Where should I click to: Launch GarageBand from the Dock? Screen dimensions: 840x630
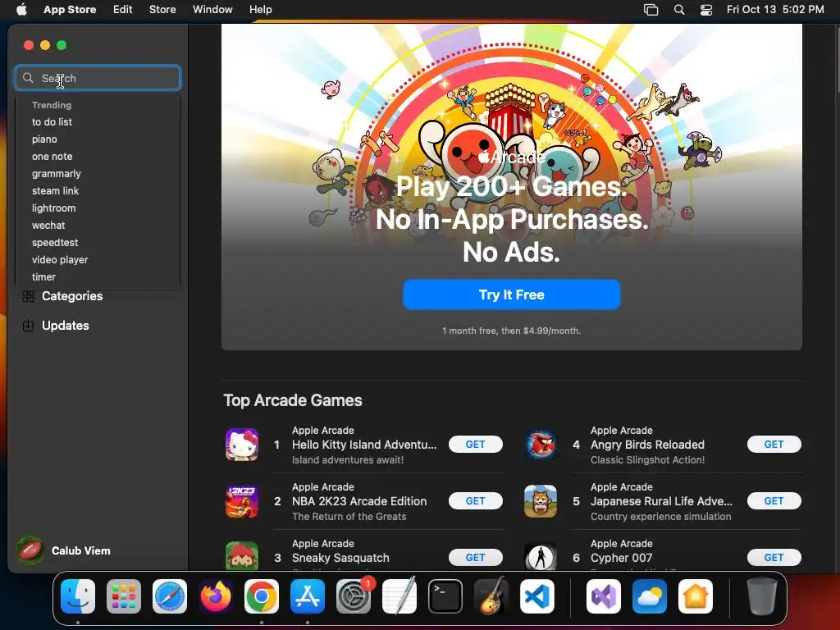coord(491,596)
